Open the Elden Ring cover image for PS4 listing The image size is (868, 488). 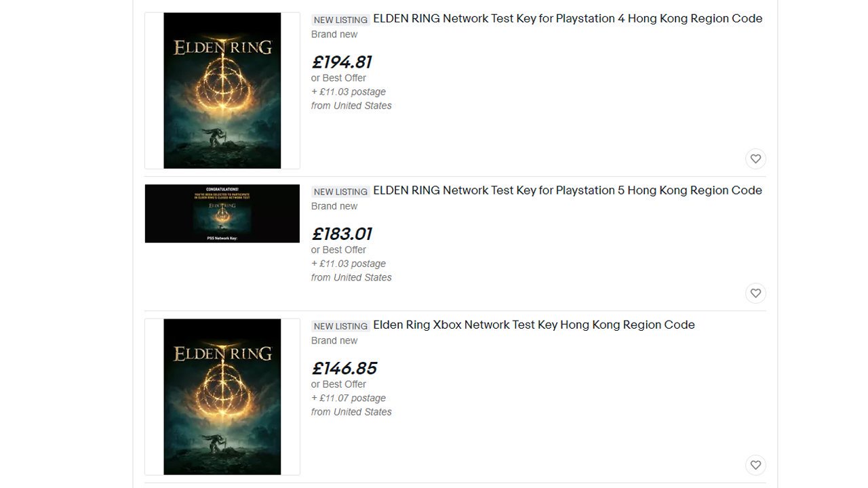[x=222, y=90]
